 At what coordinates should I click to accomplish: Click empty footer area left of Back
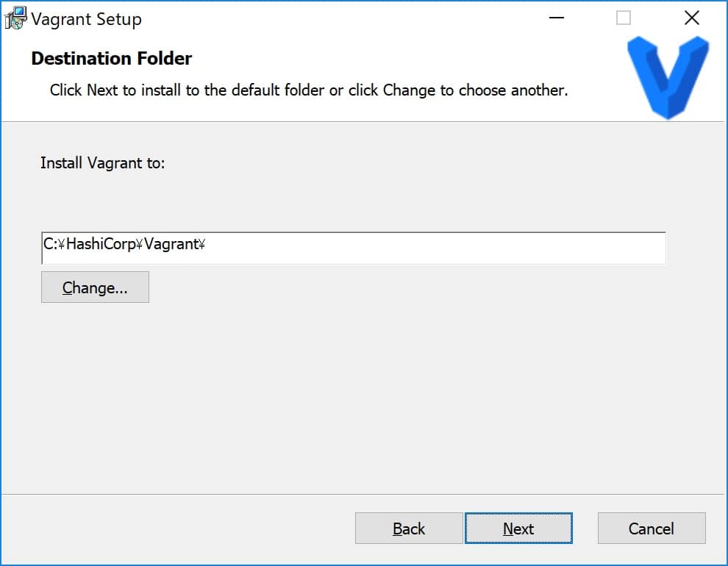pos(176,528)
